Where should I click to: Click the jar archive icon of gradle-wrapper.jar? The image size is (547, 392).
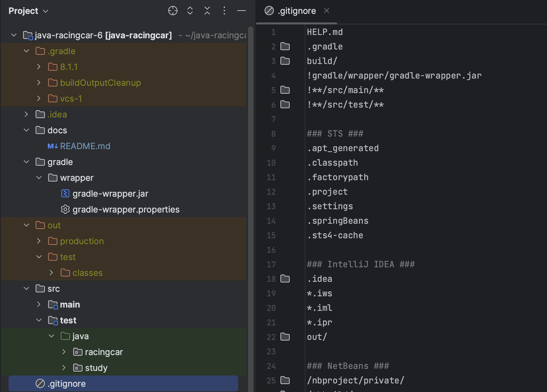point(65,193)
